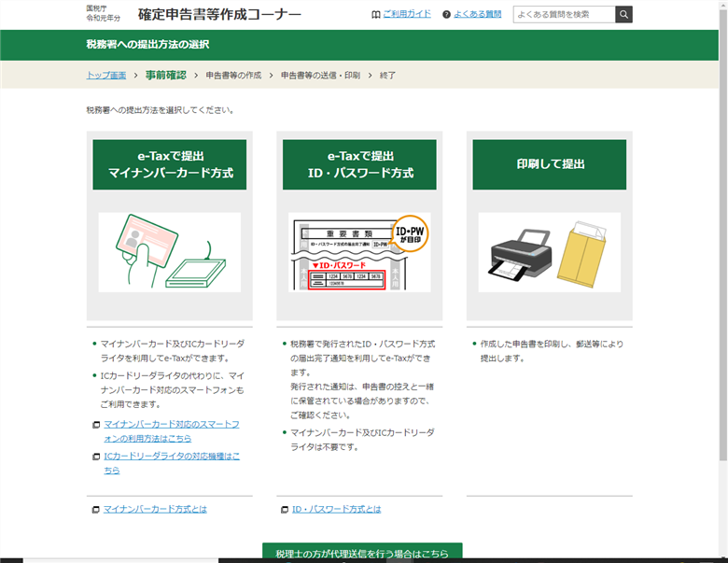Click the external-link icon before マイナンバーカード対応のスマートフォン
This screenshot has width=728, height=563.
(96, 425)
